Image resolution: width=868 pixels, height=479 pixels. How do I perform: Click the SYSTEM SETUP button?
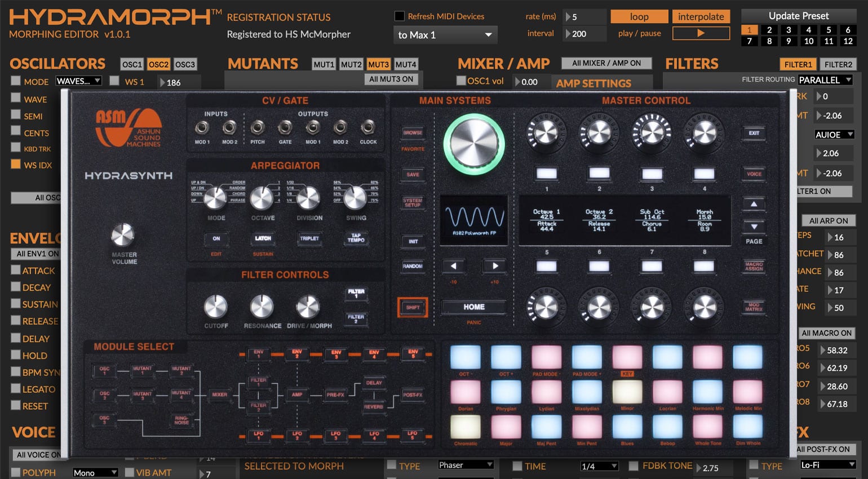click(412, 202)
